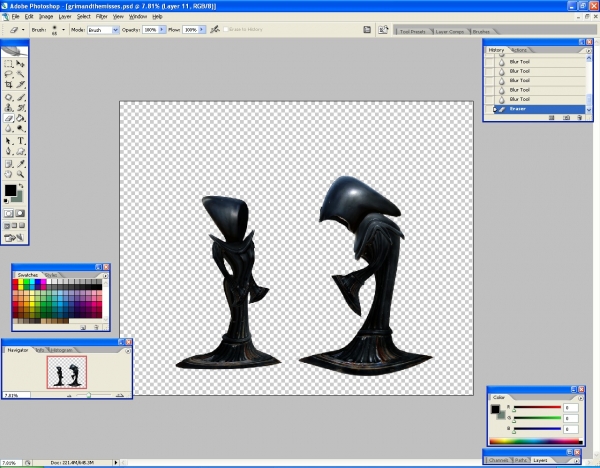Select the Notes tool
This screenshot has height=468, width=600.
pyautogui.click(x=8, y=164)
